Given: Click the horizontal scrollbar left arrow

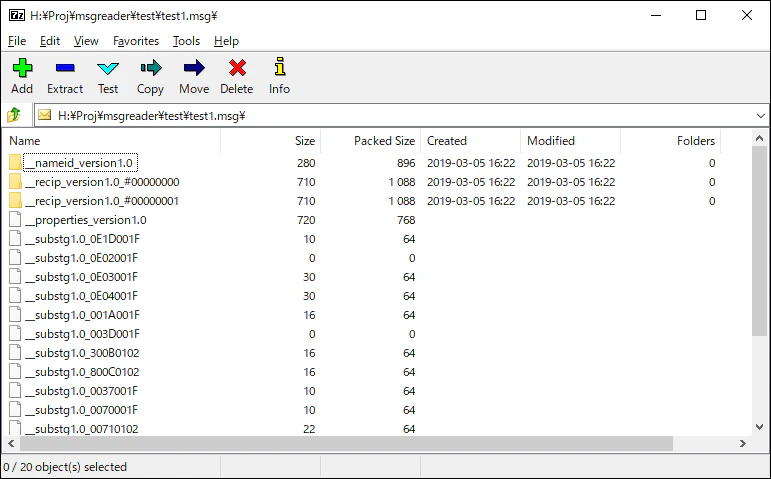Looking at the screenshot, I should tap(11, 444).
